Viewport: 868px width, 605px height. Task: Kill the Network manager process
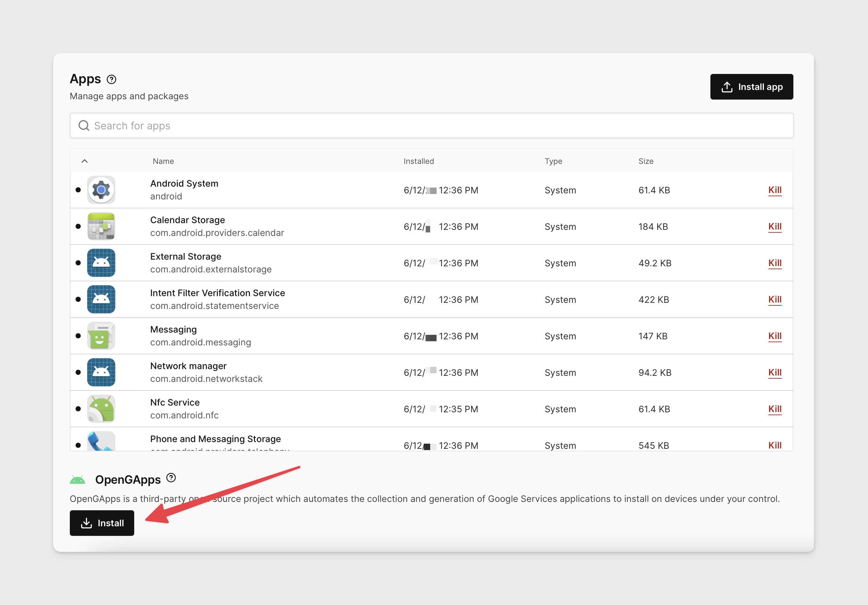pyautogui.click(x=775, y=373)
